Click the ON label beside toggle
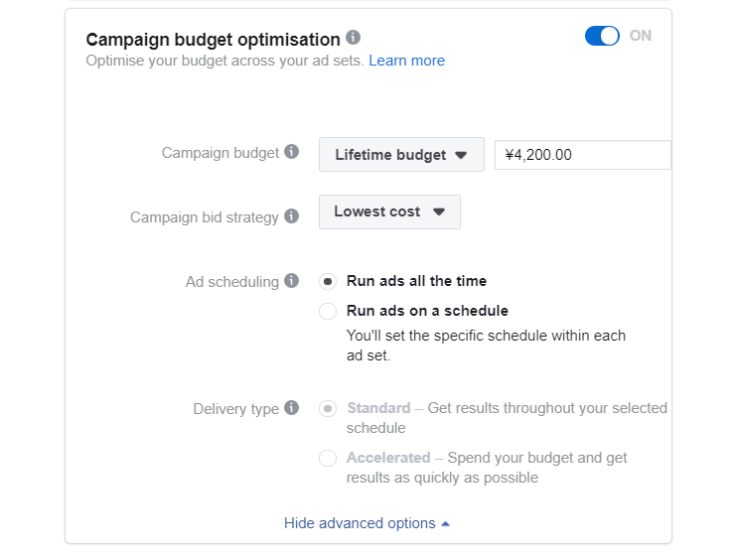Image resolution: width=733 pixels, height=560 pixels. point(640,36)
